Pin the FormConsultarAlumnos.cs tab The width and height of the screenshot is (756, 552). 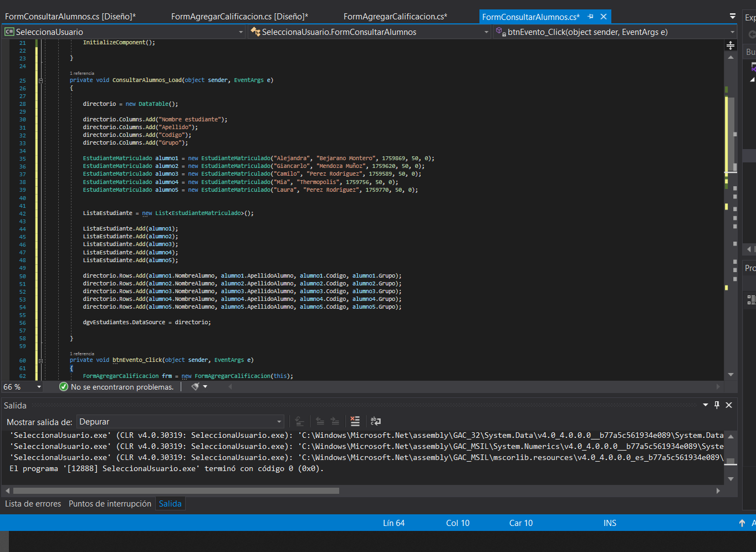pyautogui.click(x=591, y=17)
